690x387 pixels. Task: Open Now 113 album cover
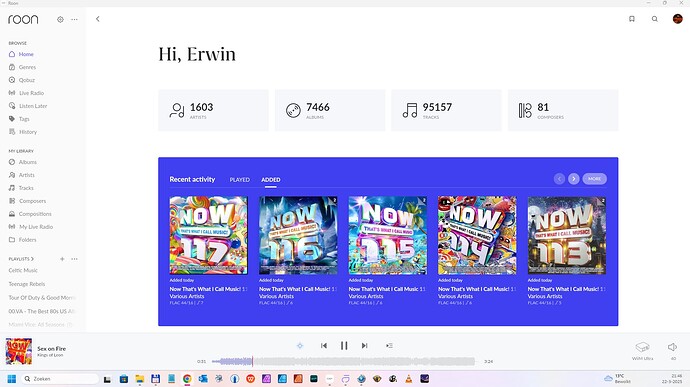pyautogui.click(x=567, y=235)
